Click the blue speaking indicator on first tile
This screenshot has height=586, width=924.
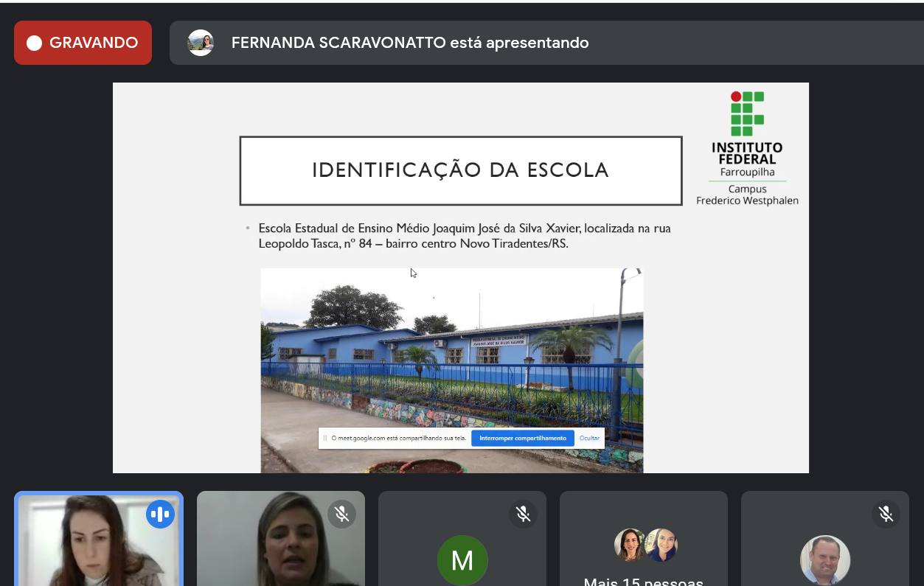pyautogui.click(x=160, y=514)
